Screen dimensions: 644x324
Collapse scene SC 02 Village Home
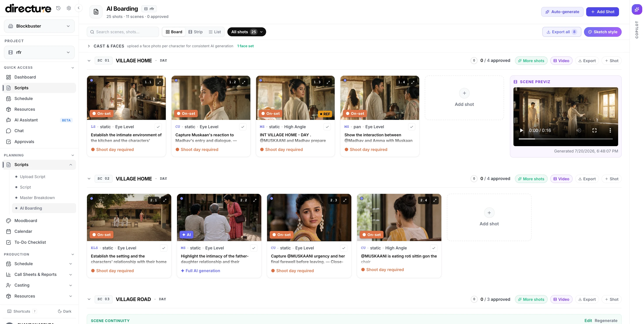(x=89, y=179)
